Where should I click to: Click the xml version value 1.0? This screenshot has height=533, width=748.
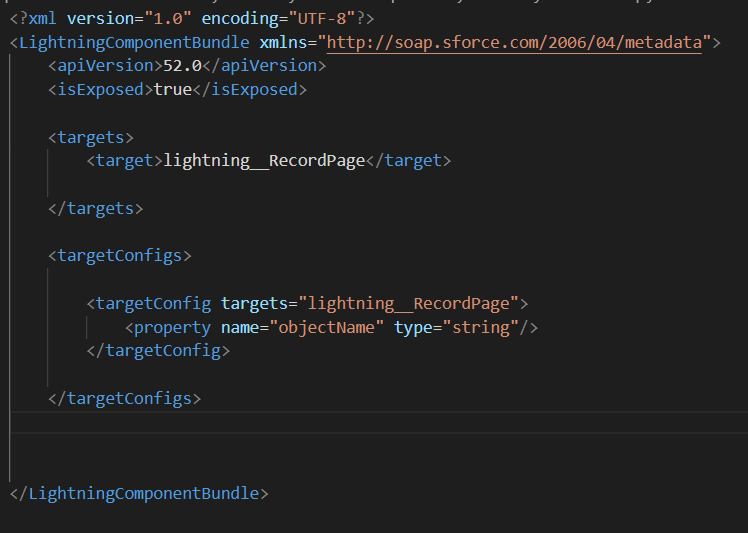[x=168, y=19]
